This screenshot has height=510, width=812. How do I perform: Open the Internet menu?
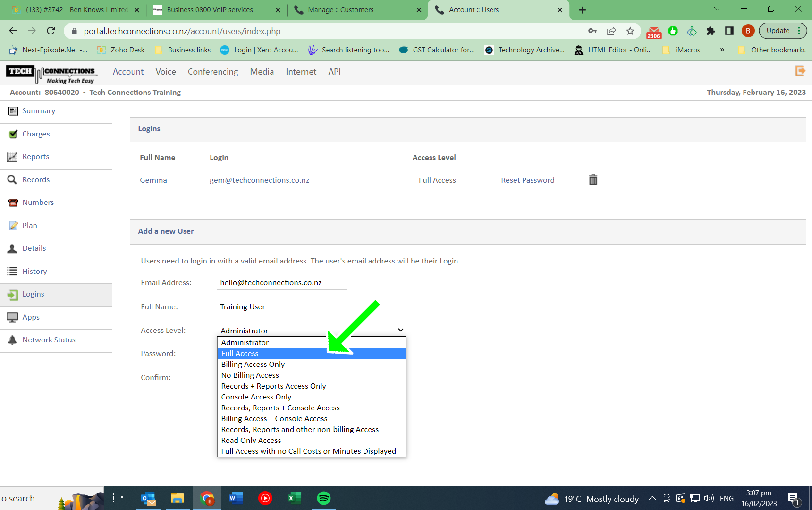point(301,72)
